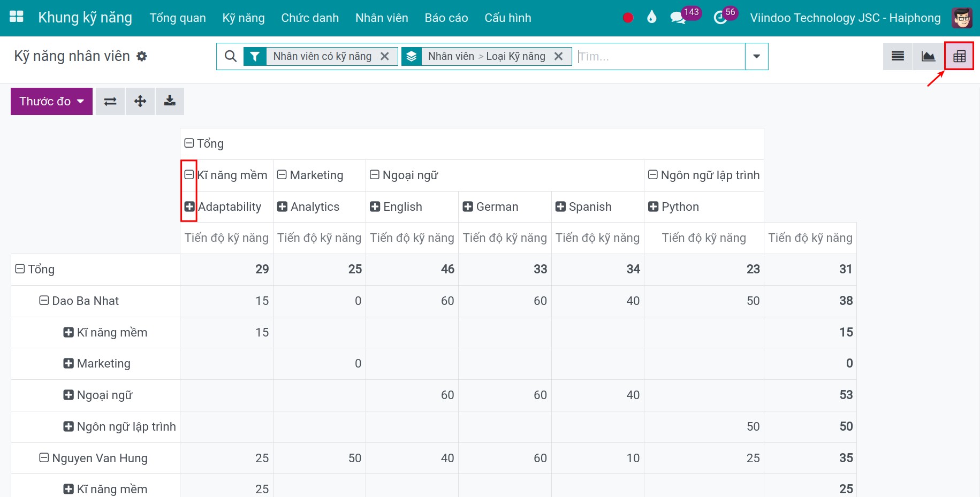Image resolution: width=980 pixels, height=497 pixels.
Task: Click the search magnifier icon
Action: pyautogui.click(x=231, y=56)
